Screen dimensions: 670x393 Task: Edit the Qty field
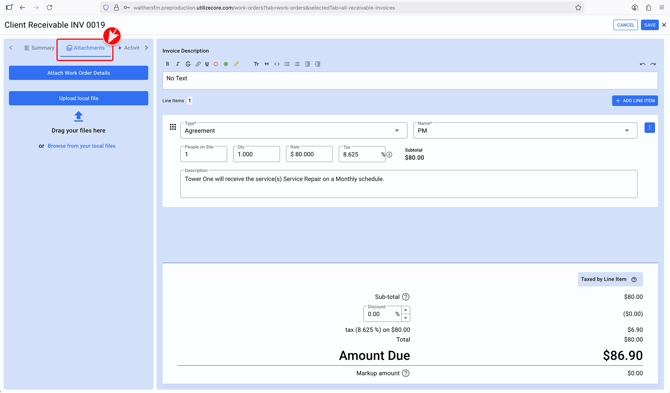point(256,154)
